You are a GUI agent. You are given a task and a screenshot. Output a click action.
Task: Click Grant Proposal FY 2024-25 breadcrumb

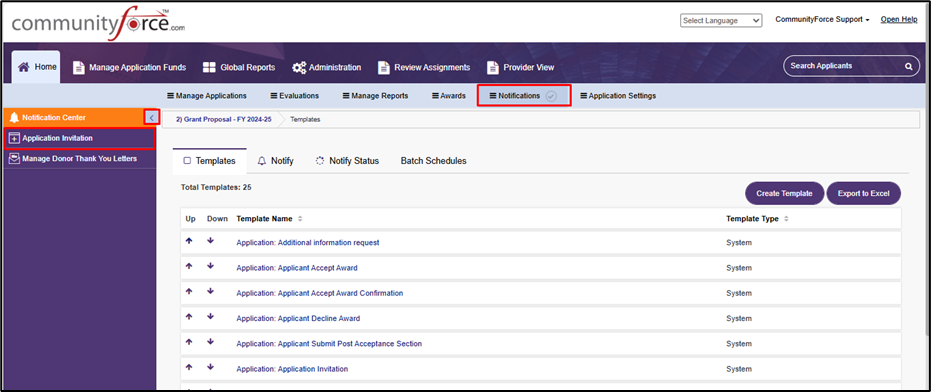tap(223, 119)
